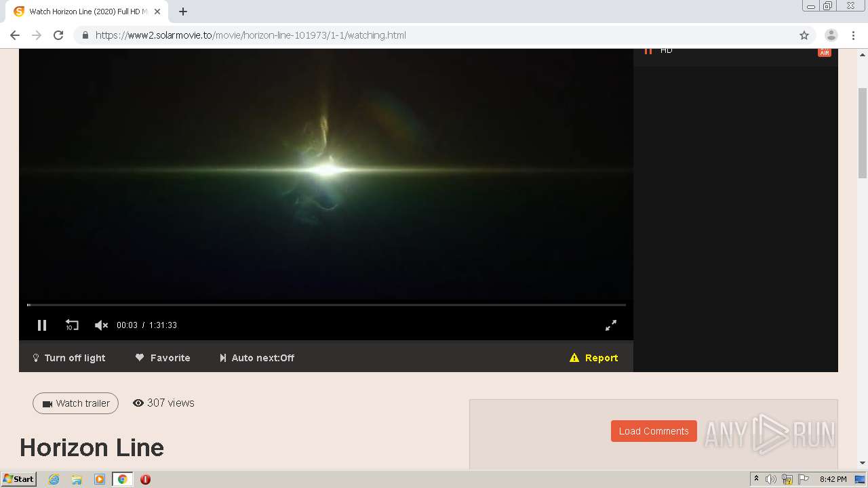Go forward in browser history

point(37,35)
